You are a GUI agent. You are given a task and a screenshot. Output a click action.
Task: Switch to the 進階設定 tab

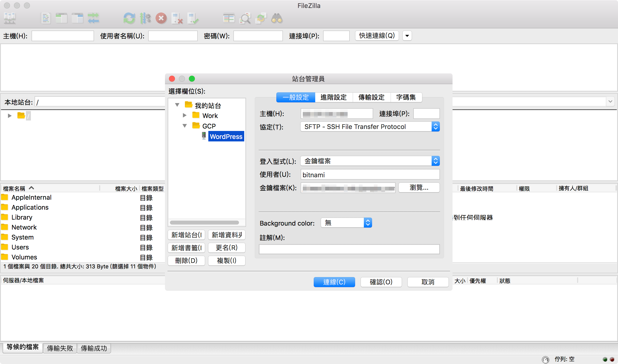333,97
